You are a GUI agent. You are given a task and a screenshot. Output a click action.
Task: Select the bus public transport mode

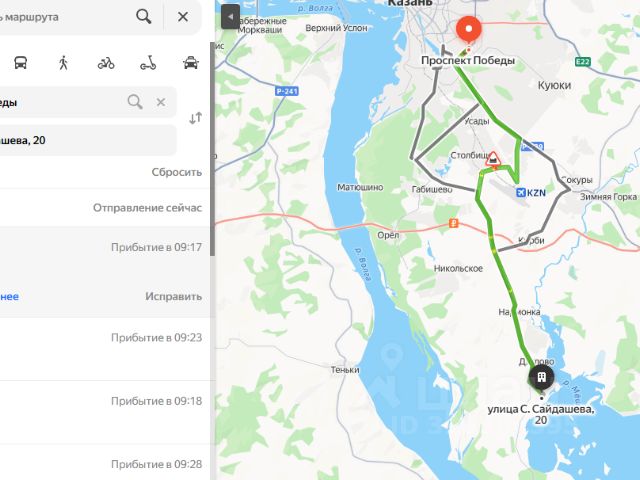tap(20, 63)
